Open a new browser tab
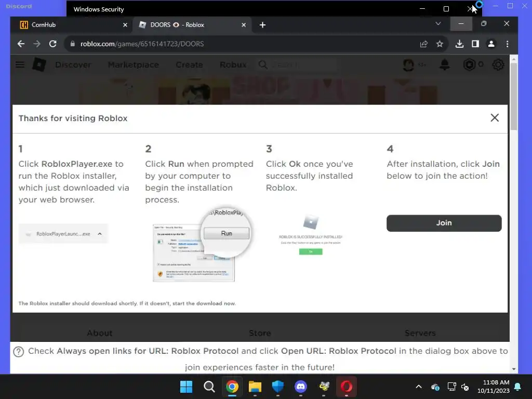 coord(262,25)
